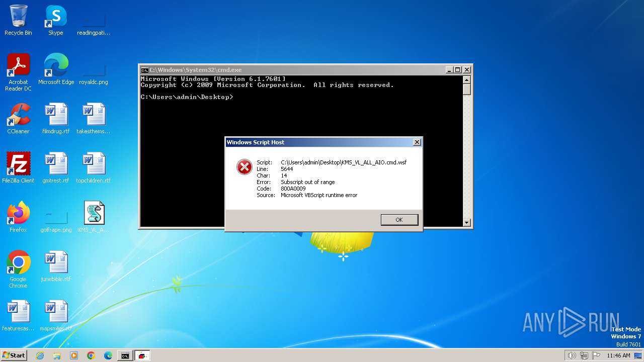Click error code 800A0009 text
644x362 pixels.
[x=293, y=189]
